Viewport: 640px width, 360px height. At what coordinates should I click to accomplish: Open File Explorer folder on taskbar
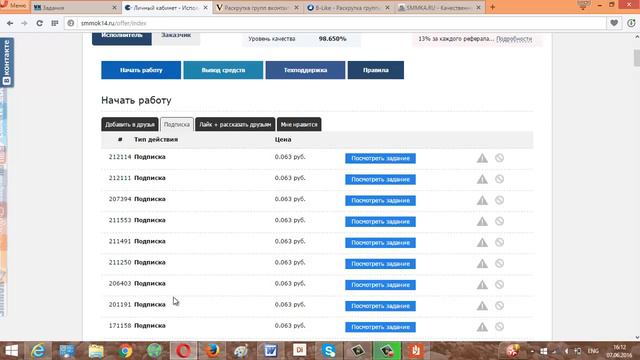[x=96, y=351]
